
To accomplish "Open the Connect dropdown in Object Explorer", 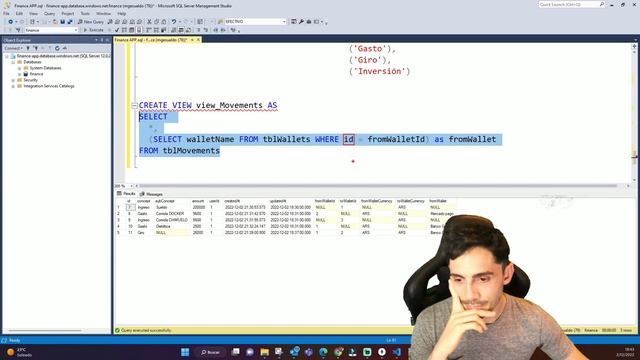I will tap(13, 48).
